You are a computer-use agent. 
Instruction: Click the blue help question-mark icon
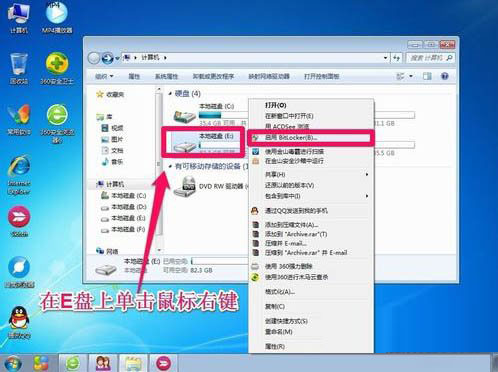444,76
